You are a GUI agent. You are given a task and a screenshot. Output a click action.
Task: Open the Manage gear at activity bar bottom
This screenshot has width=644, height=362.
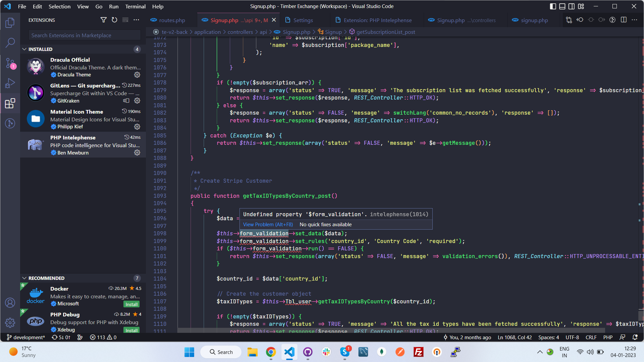coord(10,322)
